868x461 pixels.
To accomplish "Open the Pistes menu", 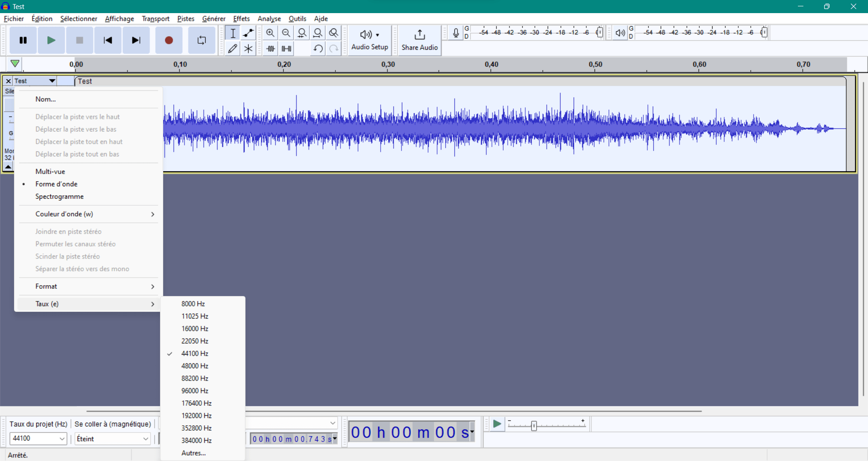I will click(186, 19).
